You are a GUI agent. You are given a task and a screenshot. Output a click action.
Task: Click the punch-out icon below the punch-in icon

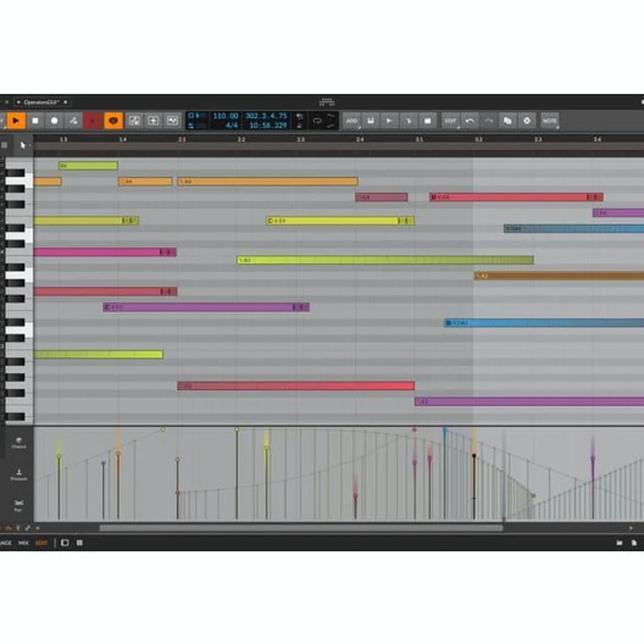pyautogui.click(x=331, y=126)
